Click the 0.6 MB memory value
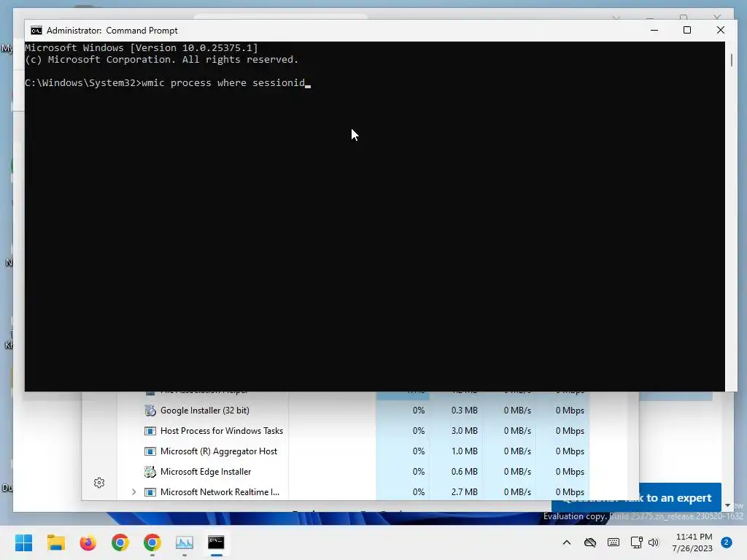The width and height of the screenshot is (747, 560). pos(465,472)
